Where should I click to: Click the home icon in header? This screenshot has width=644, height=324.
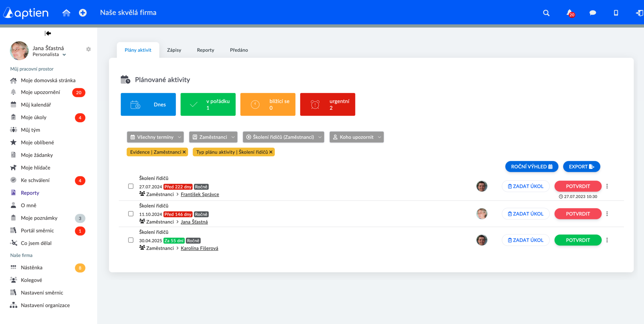(x=66, y=13)
